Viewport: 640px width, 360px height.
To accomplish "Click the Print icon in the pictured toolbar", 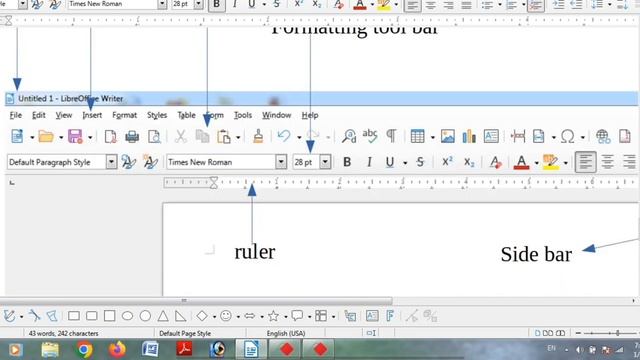I will [132, 136].
